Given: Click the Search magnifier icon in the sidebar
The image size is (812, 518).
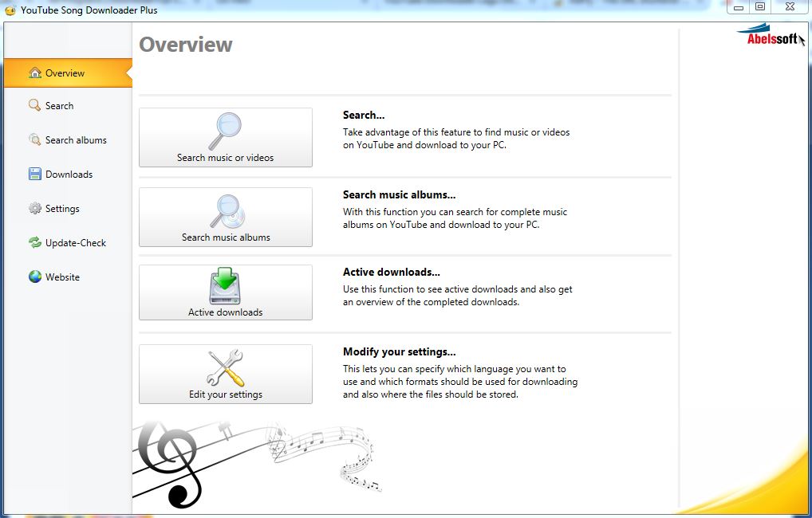Looking at the screenshot, I should tap(34, 105).
